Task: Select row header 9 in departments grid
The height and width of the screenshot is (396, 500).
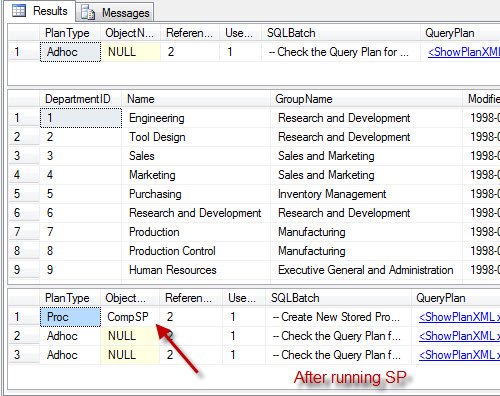Action: [x=23, y=270]
